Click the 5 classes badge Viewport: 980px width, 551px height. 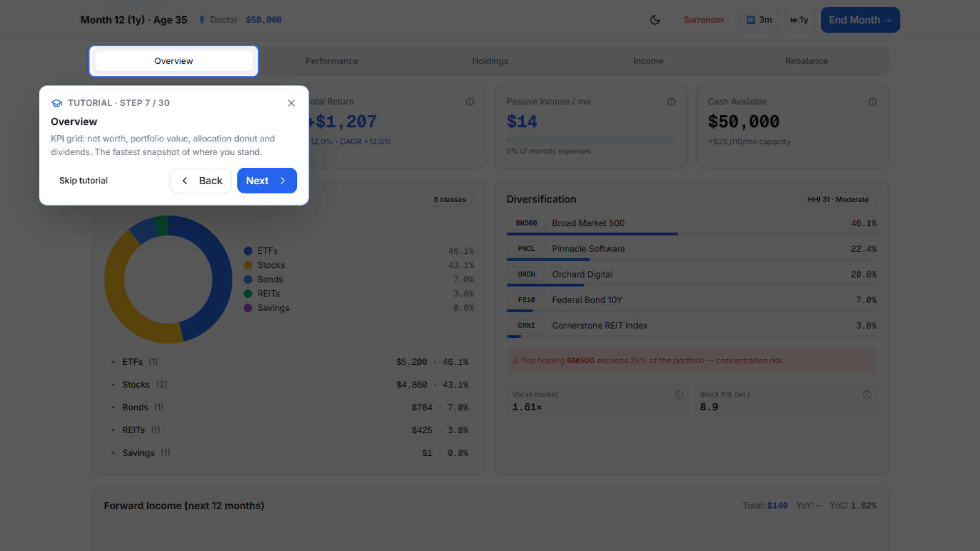pos(450,199)
